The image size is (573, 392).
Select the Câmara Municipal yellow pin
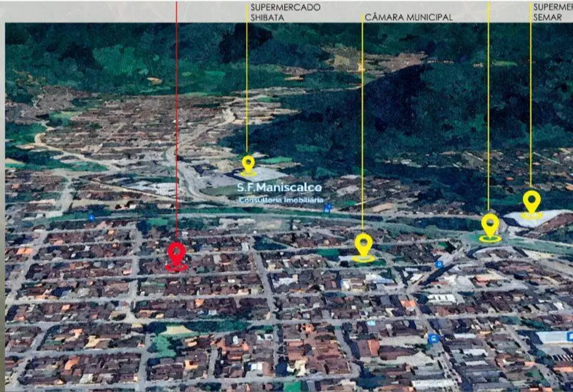(x=363, y=245)
